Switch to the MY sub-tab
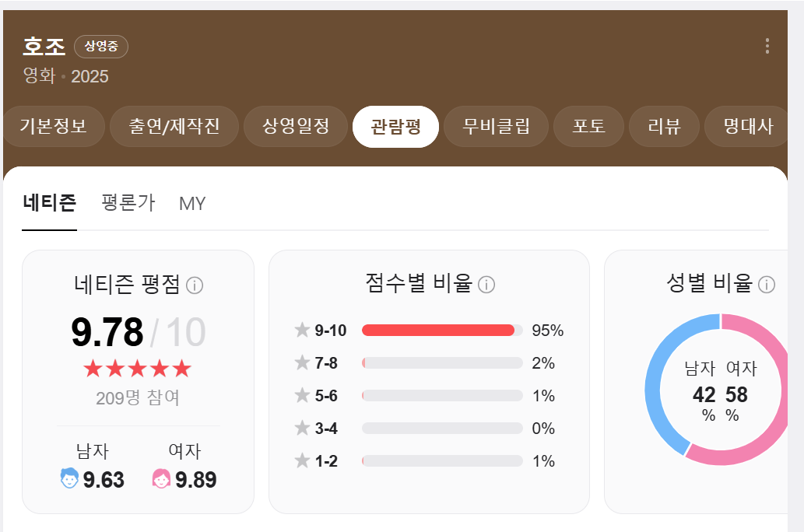Viewport: 804px width, 532px height. pos(192,203)
